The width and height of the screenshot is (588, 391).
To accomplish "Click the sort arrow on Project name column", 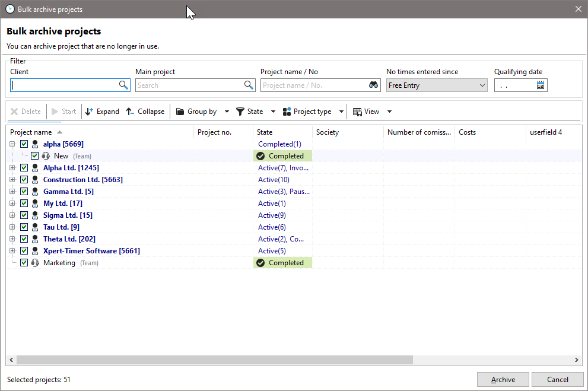I will click(59, 132).
